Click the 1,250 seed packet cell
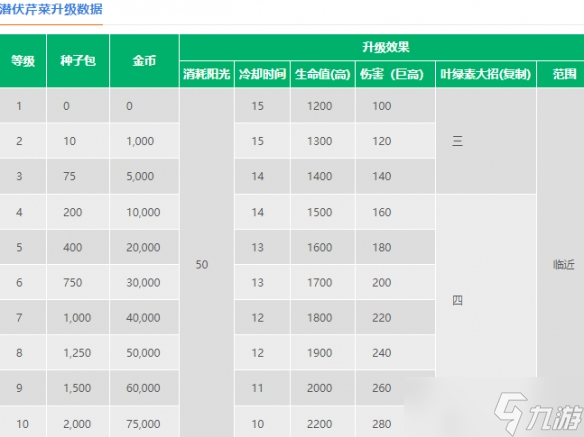The height and width of the screenshot is (437, 584). tap(78, 352)
